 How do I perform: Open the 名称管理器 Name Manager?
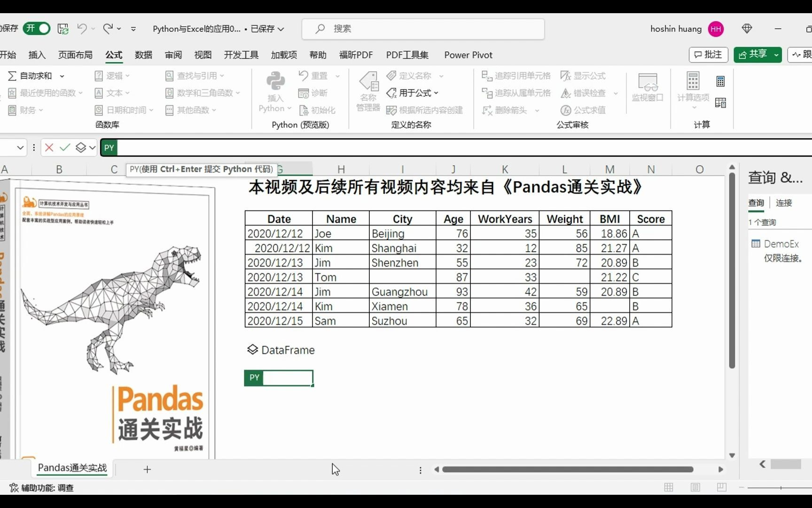[368, 92]
